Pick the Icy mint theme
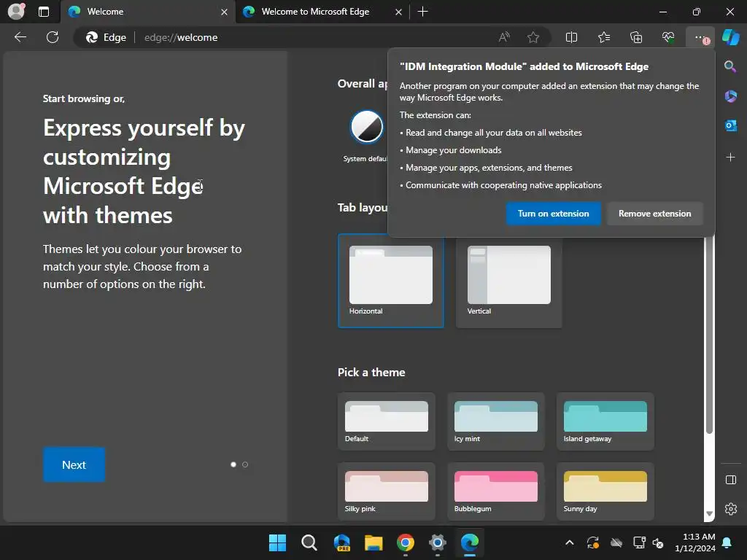Image resolution: width=747 pixels, height=560 pixels. tap(495, 421)
